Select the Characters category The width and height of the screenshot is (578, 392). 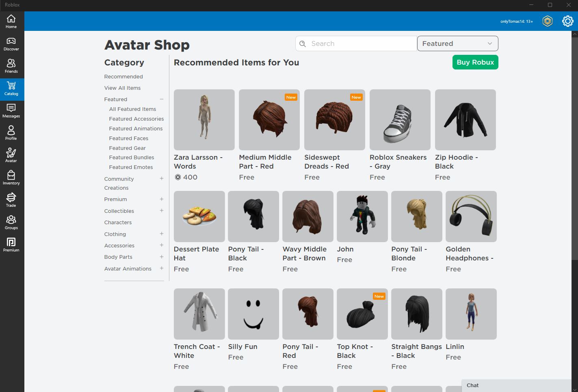(118, 222)
